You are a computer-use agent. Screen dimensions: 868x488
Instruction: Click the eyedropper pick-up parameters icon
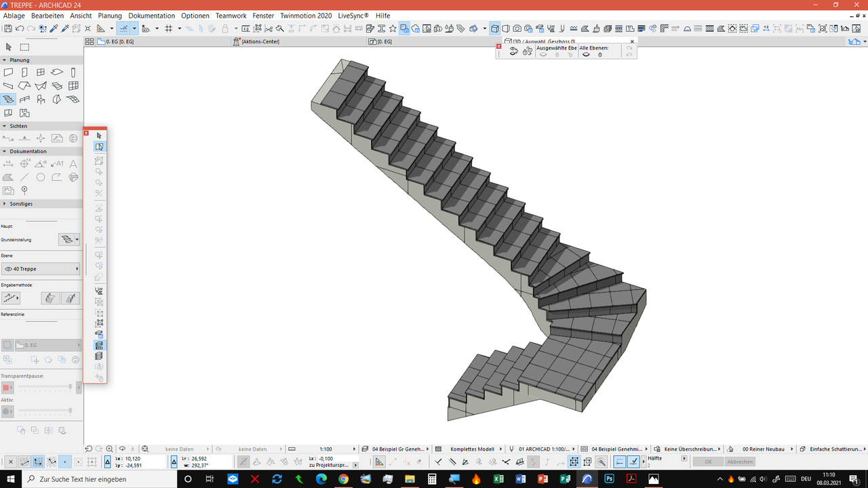pyautogui.click(x=54, y=28)
